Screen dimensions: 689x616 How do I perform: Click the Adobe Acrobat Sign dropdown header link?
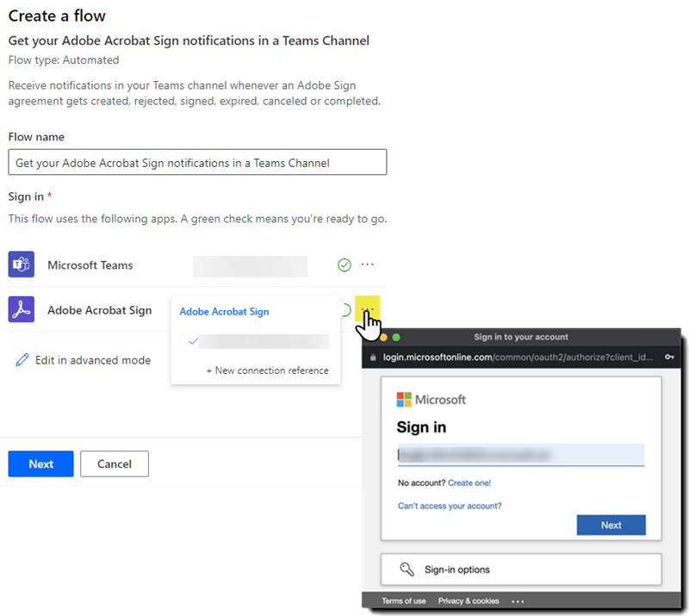[x=225, y=312]
